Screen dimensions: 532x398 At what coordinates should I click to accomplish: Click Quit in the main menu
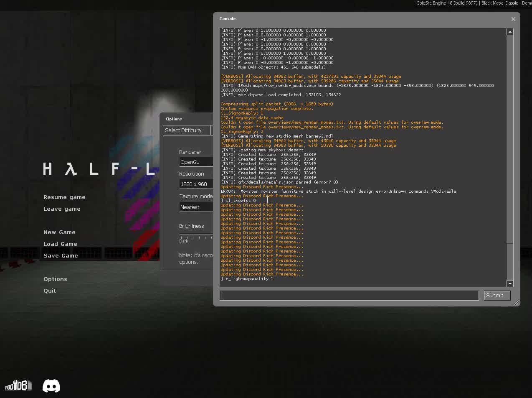(x=50, y=291)
